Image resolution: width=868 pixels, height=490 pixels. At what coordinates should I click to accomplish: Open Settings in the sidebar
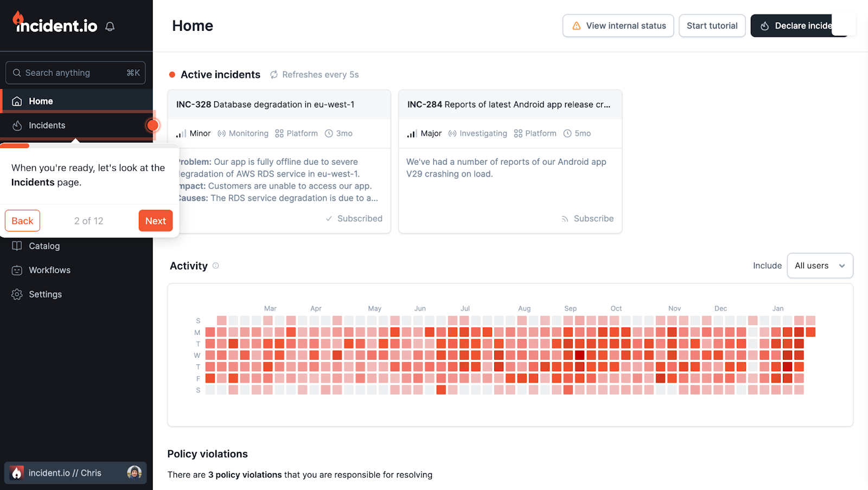tap(76, 294)
